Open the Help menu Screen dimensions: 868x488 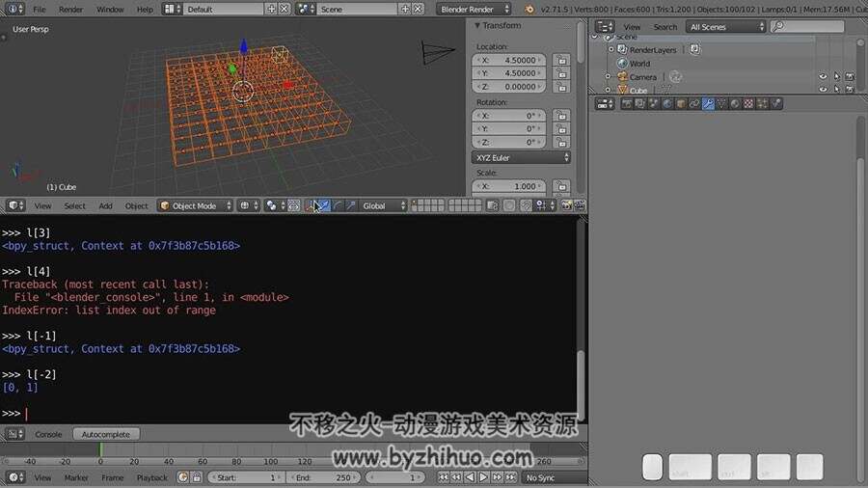[x=145, y=10]
